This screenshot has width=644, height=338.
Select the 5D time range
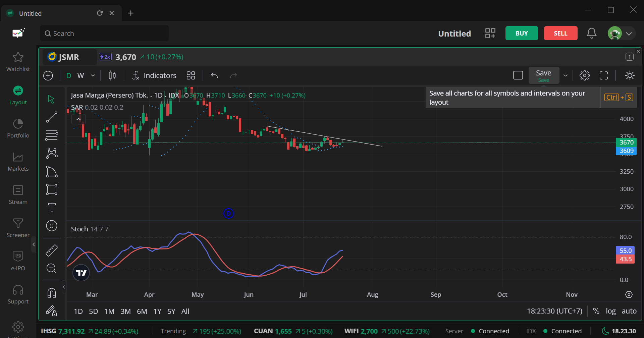[93, 311]
